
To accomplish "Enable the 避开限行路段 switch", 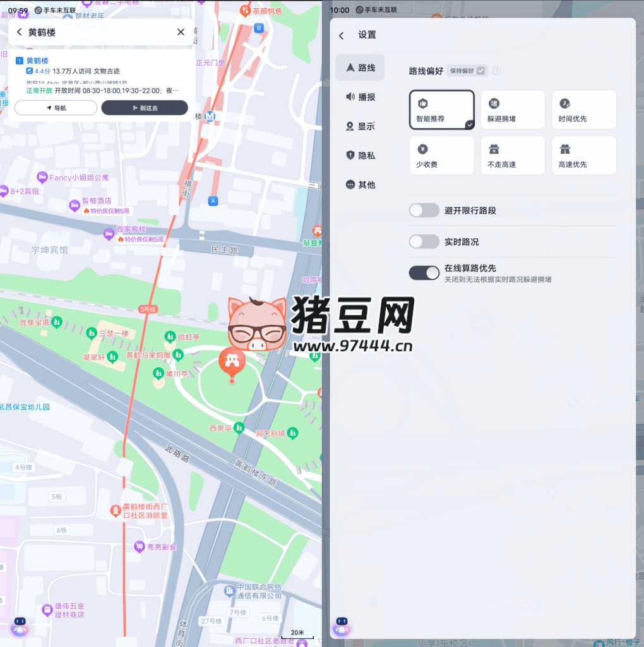I will [x=424, y=210].
